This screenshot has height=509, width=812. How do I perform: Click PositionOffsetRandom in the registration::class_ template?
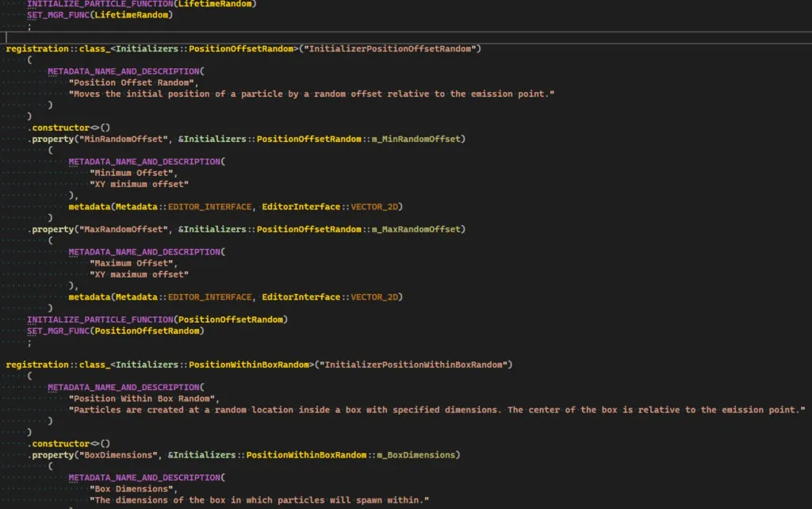pos(241,48)
